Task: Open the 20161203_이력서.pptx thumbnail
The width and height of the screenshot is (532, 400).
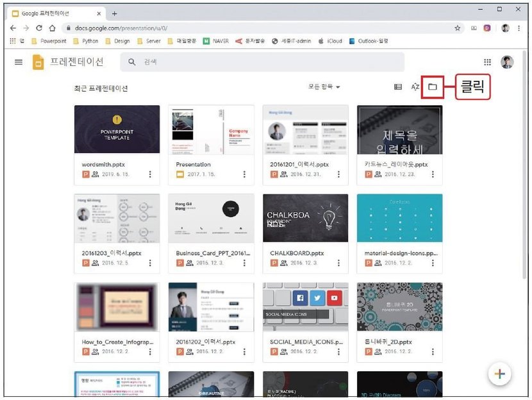Action: [117, 218]
